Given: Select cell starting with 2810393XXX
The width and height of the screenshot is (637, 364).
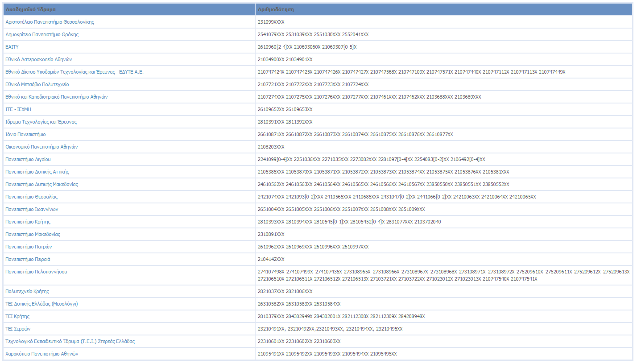Looking at the screenshot, I should point(444,222).
